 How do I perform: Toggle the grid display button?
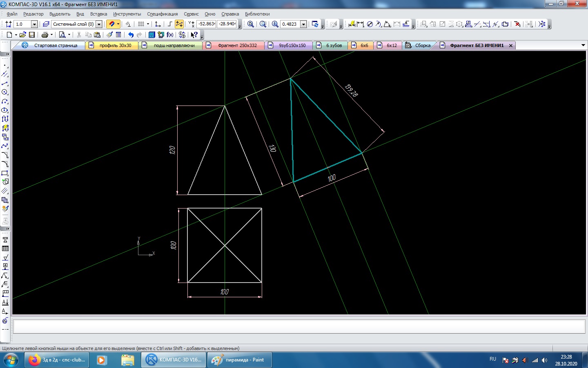141,25
